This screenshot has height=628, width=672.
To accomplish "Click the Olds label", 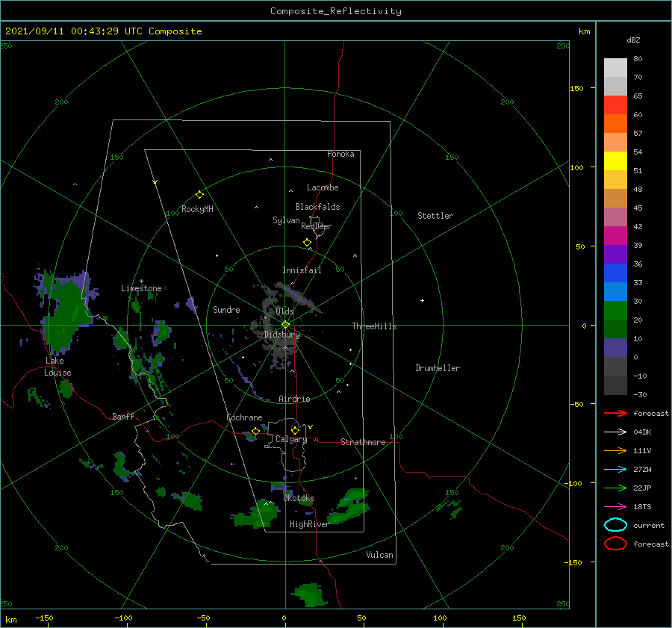I will [x=284, y=311].
